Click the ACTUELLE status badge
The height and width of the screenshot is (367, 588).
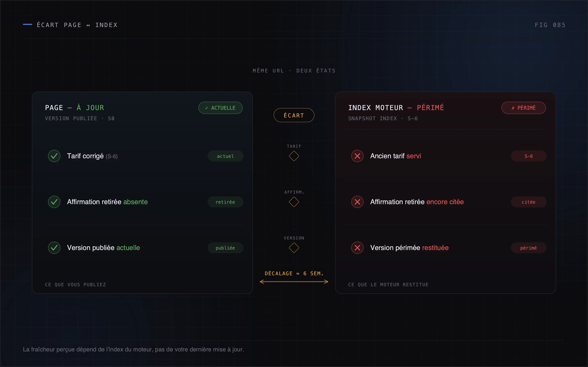click(220, 108)
